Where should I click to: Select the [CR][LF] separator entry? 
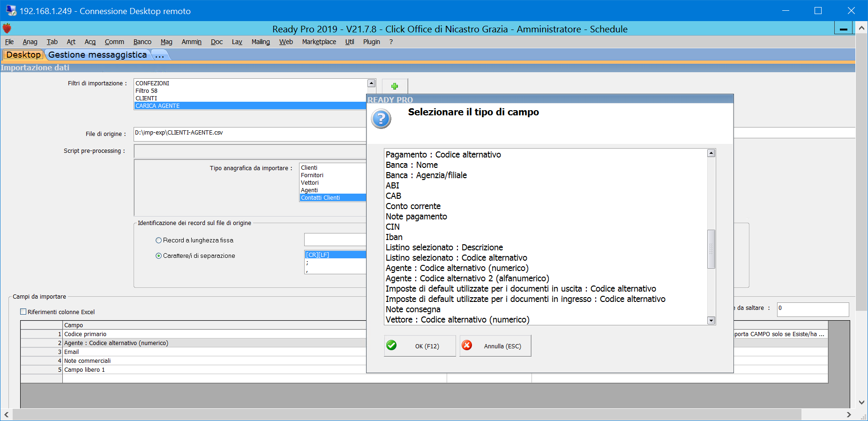(335, 255)
